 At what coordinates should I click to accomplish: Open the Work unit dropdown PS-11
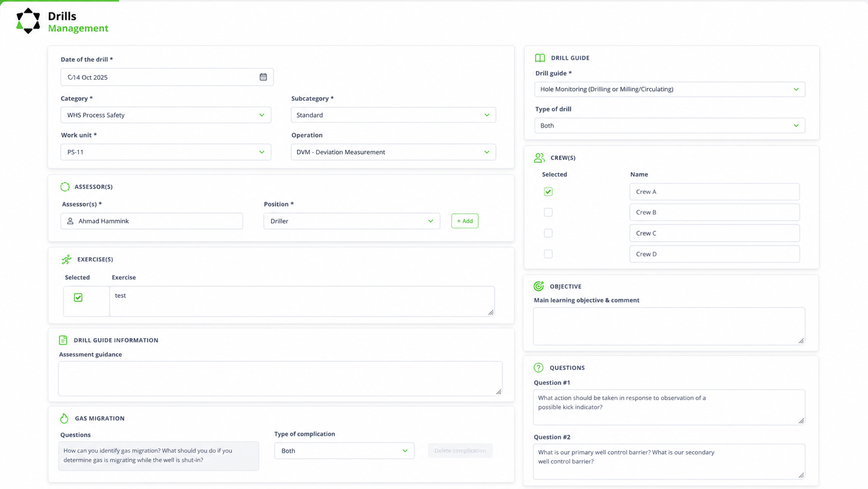(166, 152)
